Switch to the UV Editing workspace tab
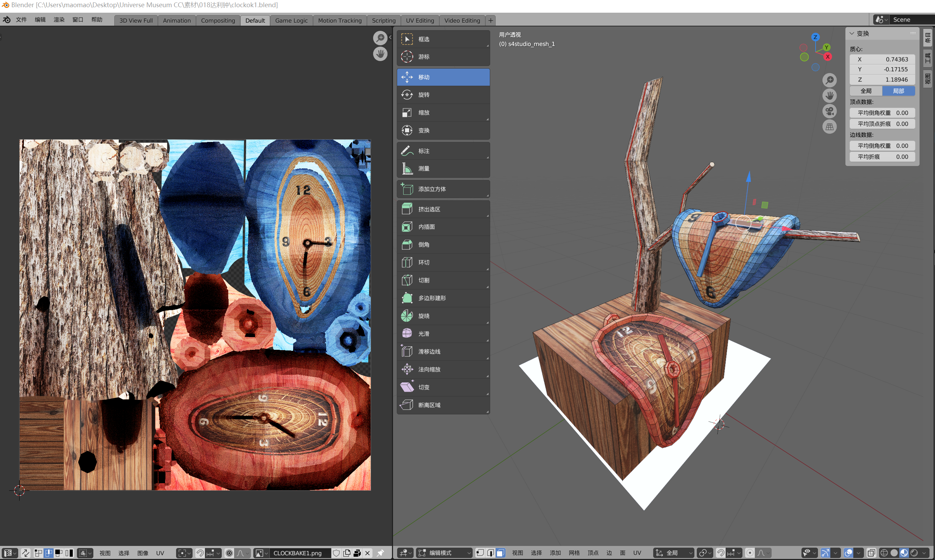 click(x=419, y=20)
